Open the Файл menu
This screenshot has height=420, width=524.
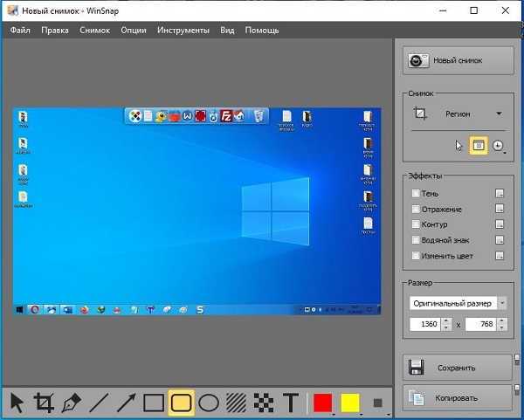[x=20, y=31]
